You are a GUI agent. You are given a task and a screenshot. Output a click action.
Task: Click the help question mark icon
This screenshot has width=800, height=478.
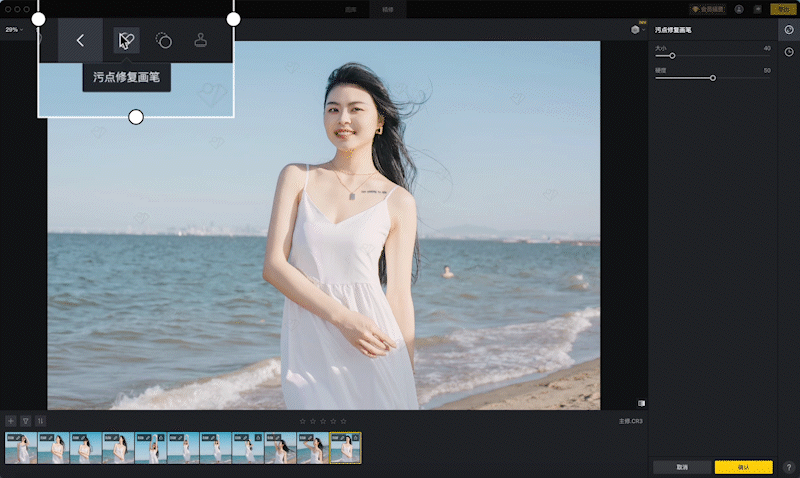click(x=789, y=467)
